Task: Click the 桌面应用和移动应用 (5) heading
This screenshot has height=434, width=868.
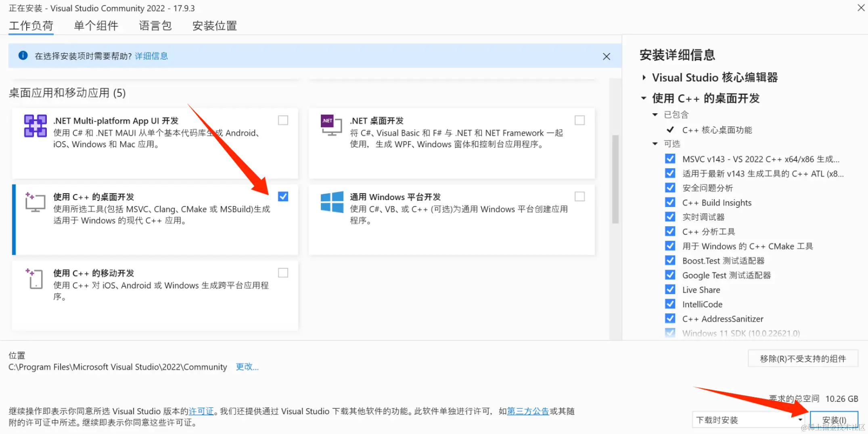Action: tap(67, 93)
